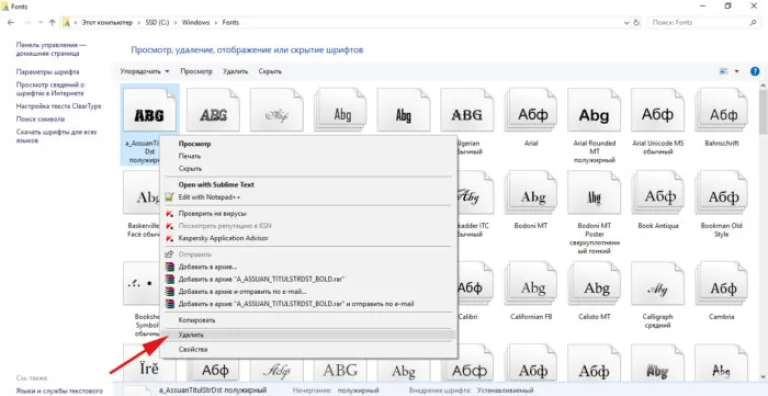The width and height of the screenshot is (768, 396).
Task: Open Поиск символа link
Action: (40, 119)
